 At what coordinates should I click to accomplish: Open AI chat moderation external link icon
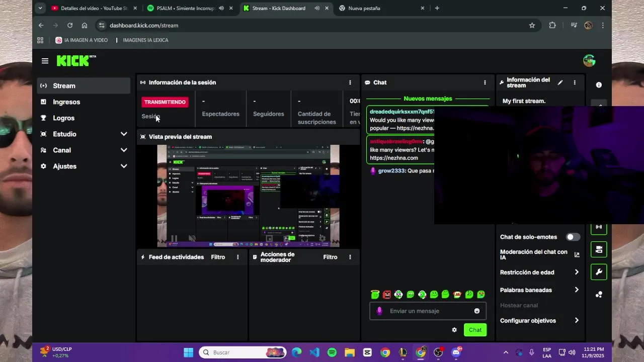(x=577, y=255)
